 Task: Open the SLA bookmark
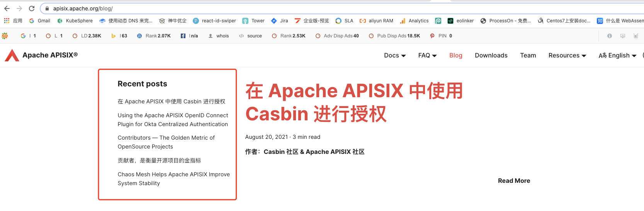[x=344, y=21]
